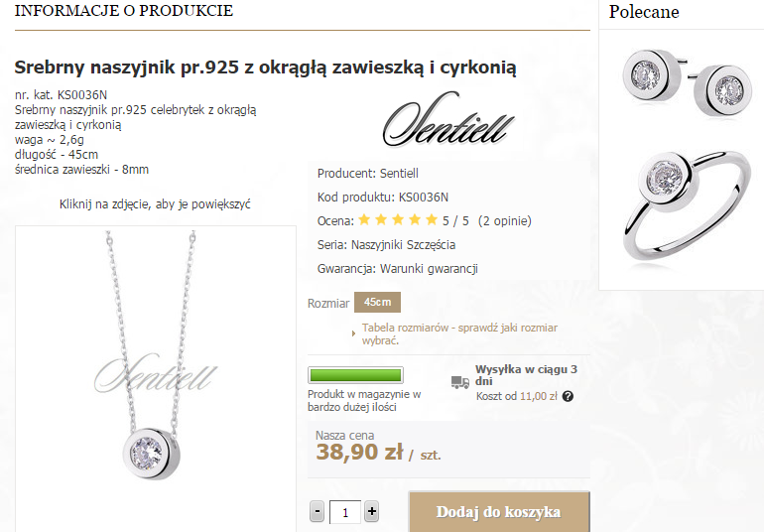
Task: Enlarge the necklace product photo
Action: click(x=156, y=378)
